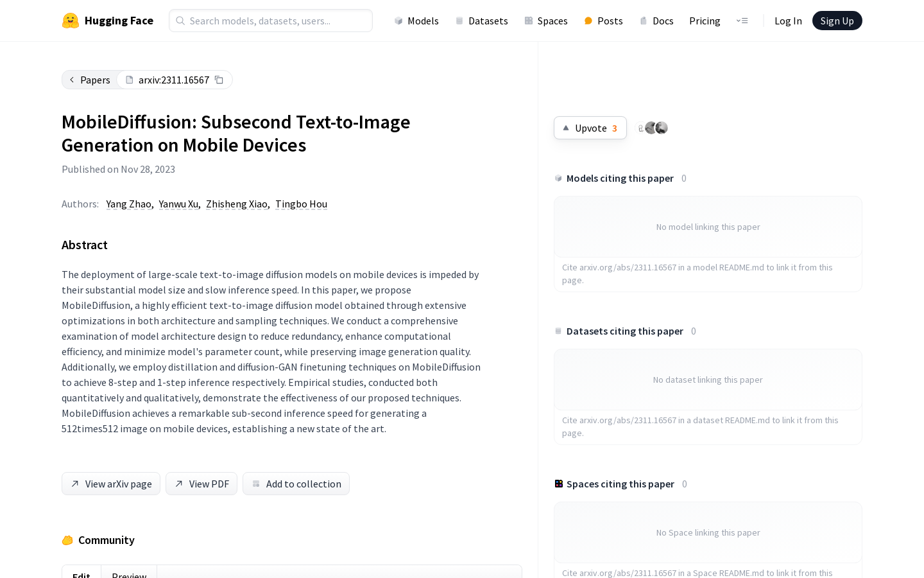Viewport: 924px width, 578px height.
Task: Click the Upvote button
Action: [x=590, y=128]
